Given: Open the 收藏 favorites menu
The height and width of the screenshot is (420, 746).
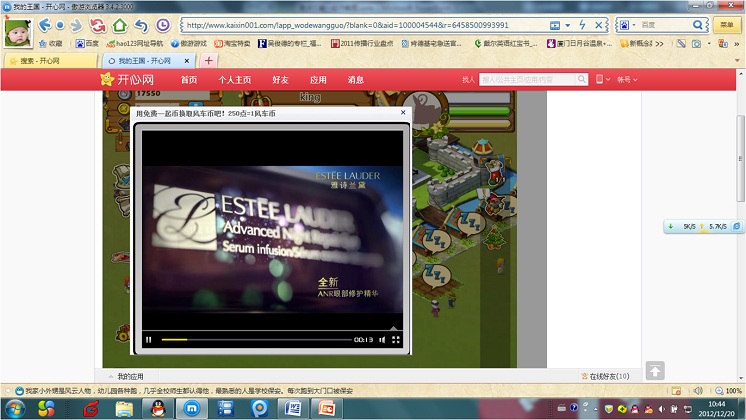Looking at the screenshot, I should tap(50, 43).
